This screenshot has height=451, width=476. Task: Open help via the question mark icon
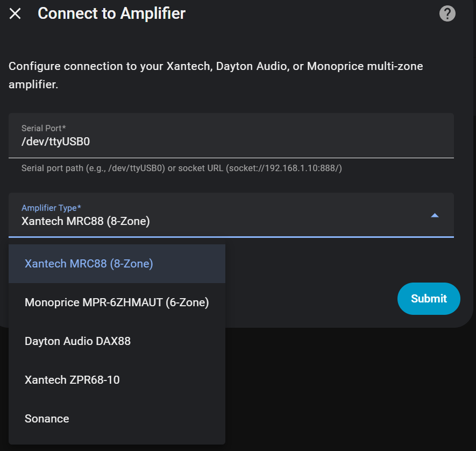(447, 14)
